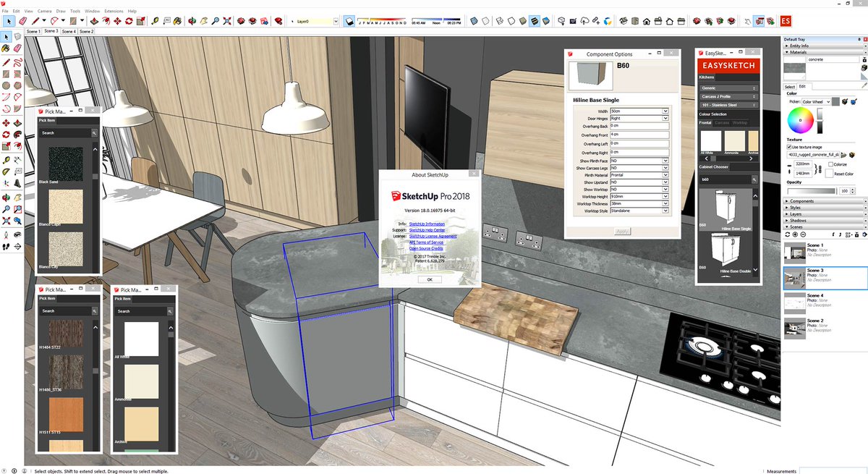Screen dimensions: 868x474
Task: Expand the Styles tray panel
Action: 825,208
